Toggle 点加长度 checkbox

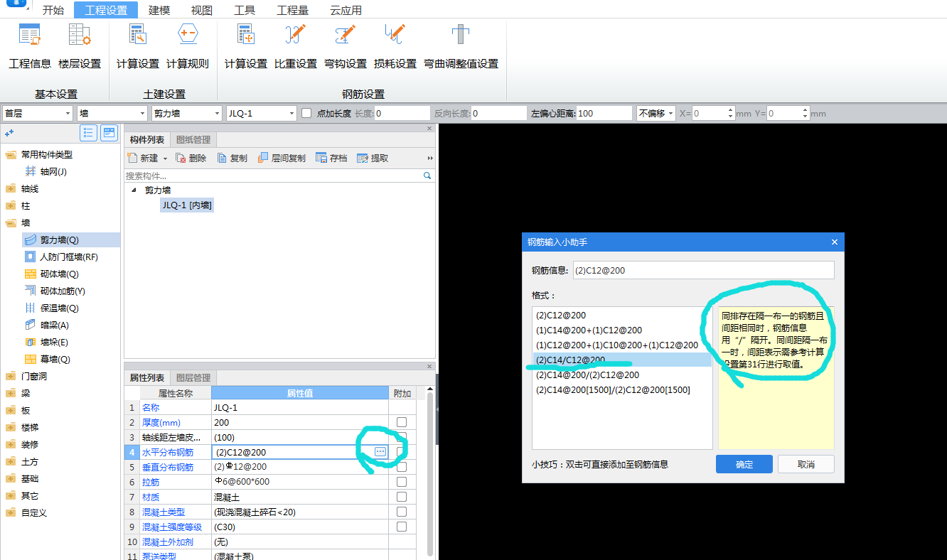click(306, 113)
